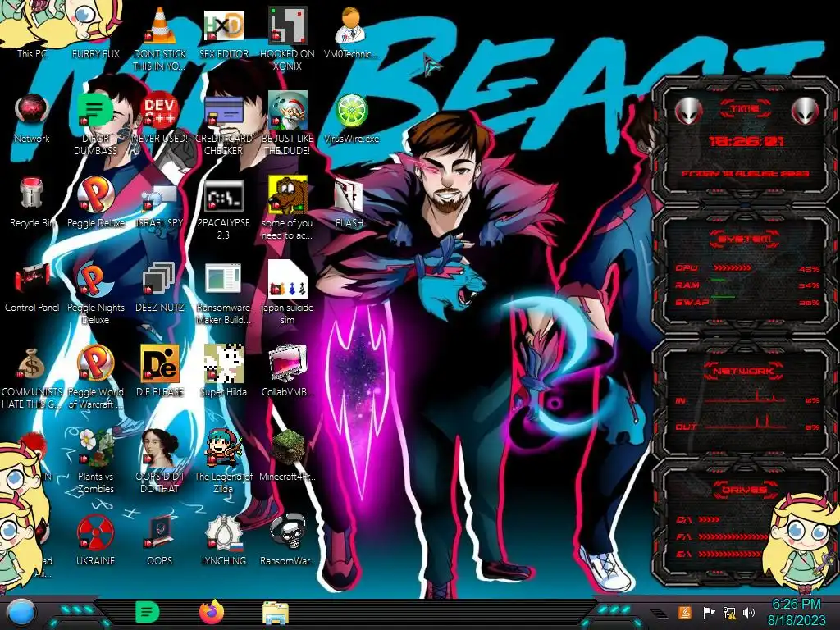Screen dimensions: 840x630
Task: Launch the Dev C++ NEVER USED shortcut
Action: (160, 110)
